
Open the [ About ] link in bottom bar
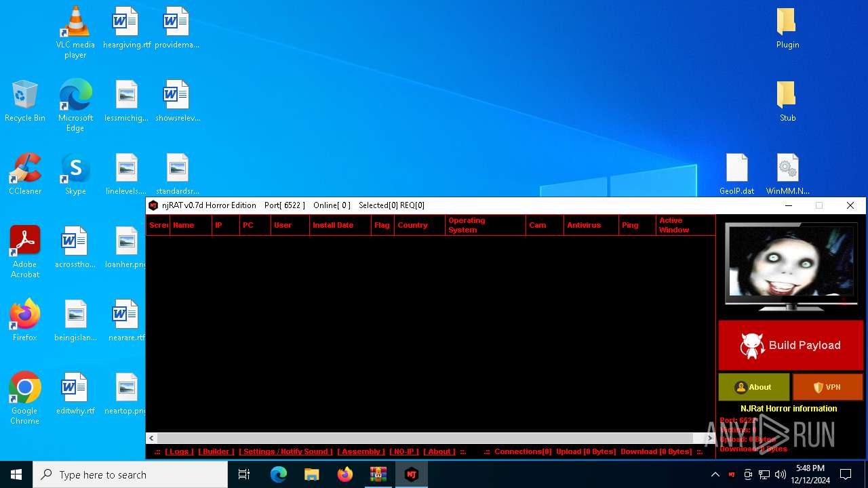point(439,451)
